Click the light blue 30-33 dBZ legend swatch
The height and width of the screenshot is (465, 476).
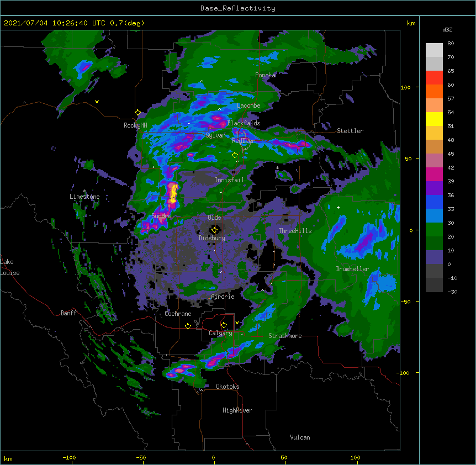pos(434,215)
